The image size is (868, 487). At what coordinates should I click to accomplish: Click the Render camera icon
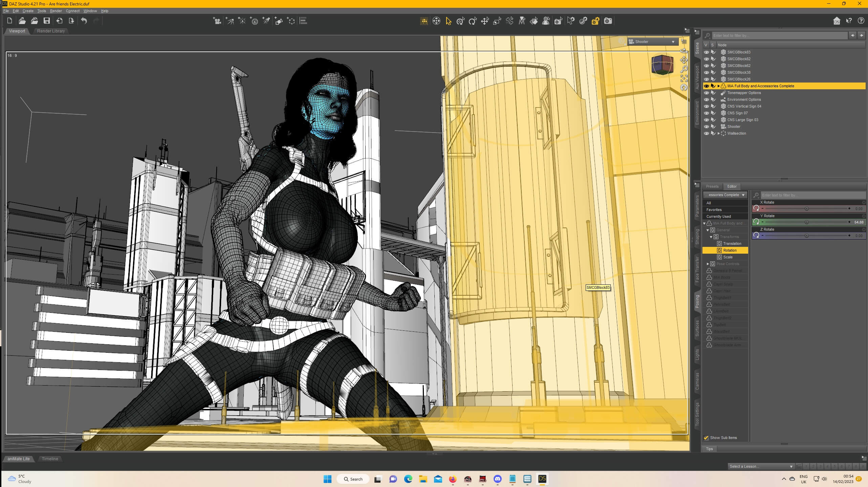pos(608,21)
